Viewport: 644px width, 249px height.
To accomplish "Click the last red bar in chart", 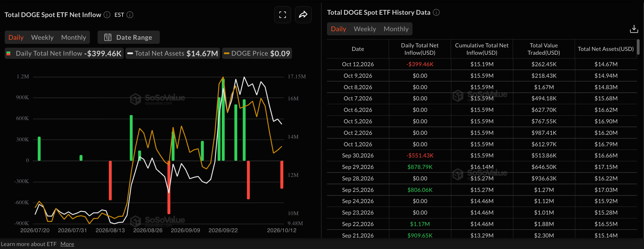I will (x=282, y=175).
